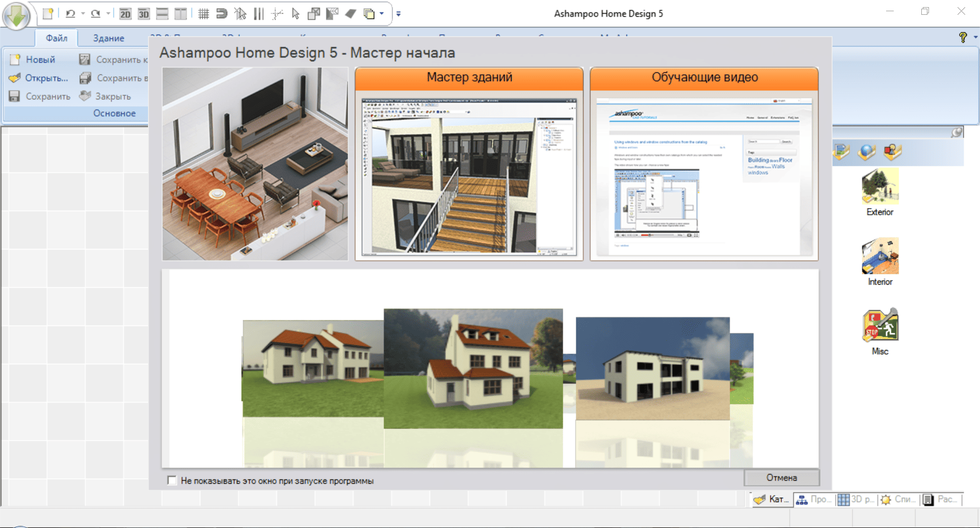Image resolution: width=980 pixels, height=528 pixels.
Task: Open the Exterior catalog folder
Action: click(880, 193)
